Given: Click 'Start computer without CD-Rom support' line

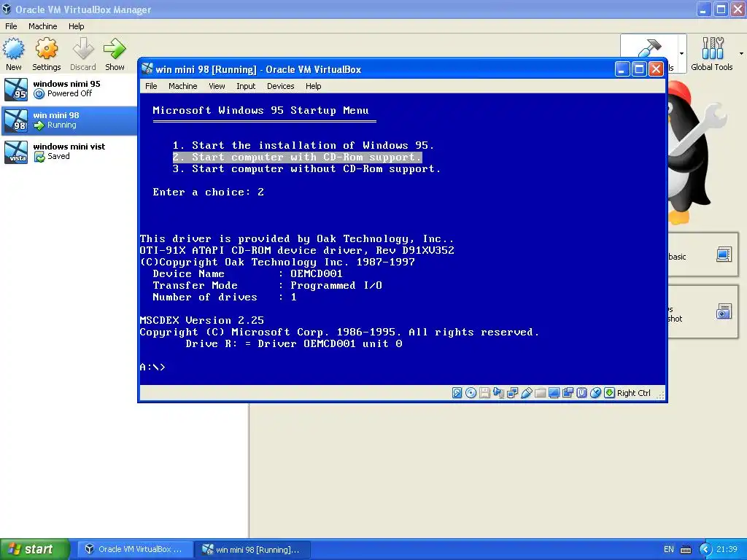Looking at the screenshot, I should [306, 168].
